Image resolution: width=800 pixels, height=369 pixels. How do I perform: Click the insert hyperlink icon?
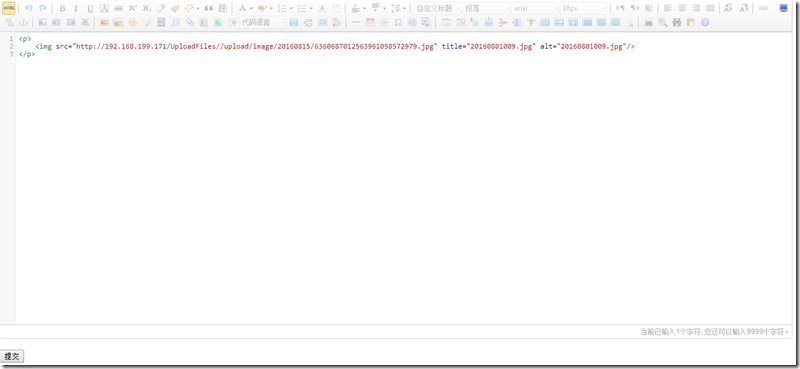pyautogui.click(x=763, y=8)
